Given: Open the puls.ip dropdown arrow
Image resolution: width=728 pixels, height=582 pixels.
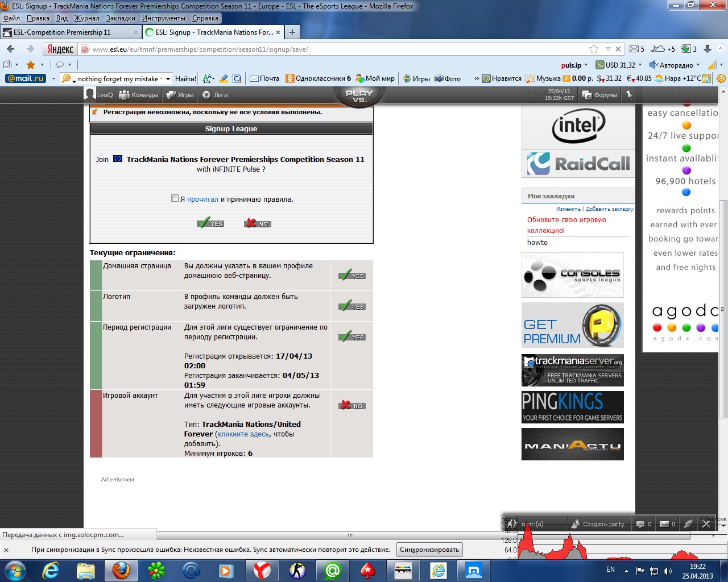Looking at the screenshot, I should pos(587,65).
